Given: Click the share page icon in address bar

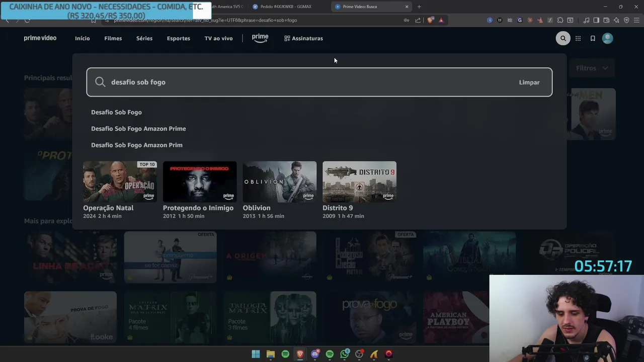Looking at the screenshot, I should click(418, 20).
